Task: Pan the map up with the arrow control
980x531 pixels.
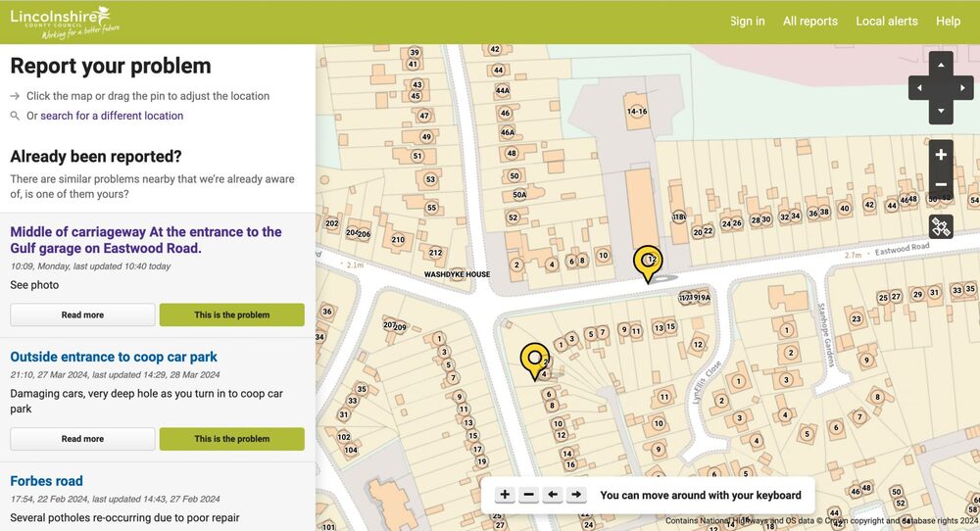Action: [941, 66]
